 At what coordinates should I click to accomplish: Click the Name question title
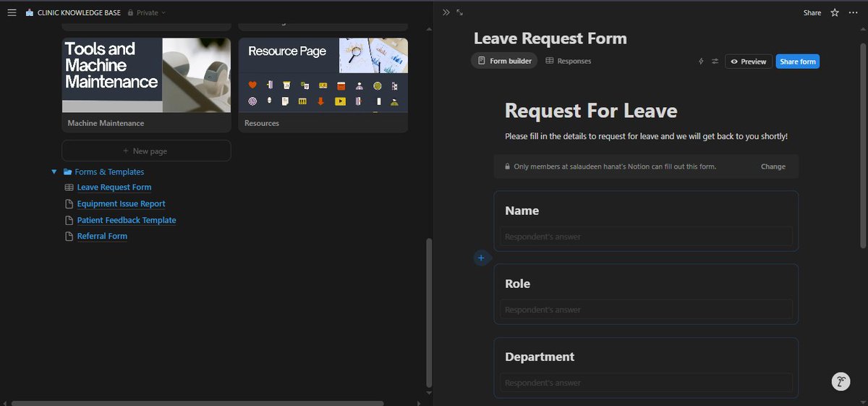pyautogui.click(x=522, y=211)
